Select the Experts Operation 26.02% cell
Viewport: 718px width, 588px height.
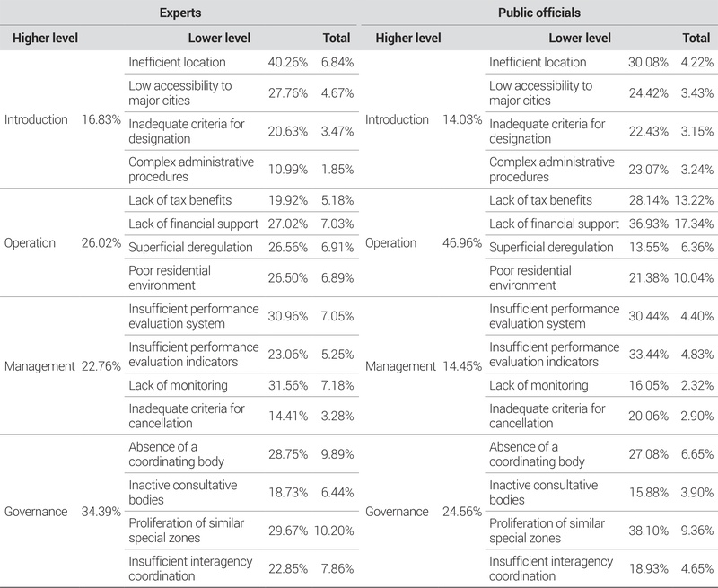click(101, 243)
